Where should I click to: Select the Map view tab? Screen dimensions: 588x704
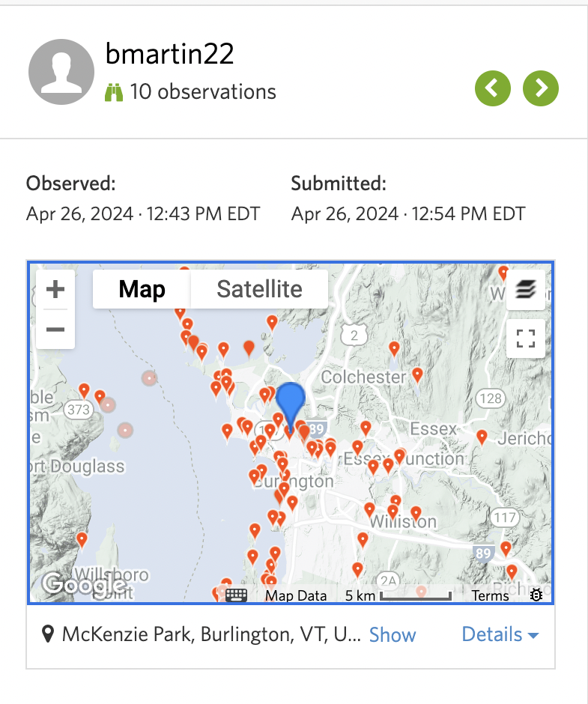(142, 289)
